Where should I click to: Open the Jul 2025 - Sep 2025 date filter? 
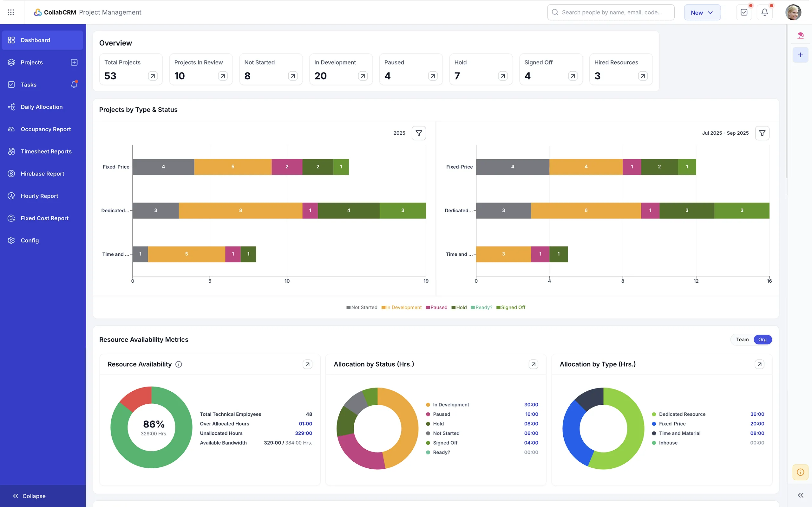coord(762,133)
